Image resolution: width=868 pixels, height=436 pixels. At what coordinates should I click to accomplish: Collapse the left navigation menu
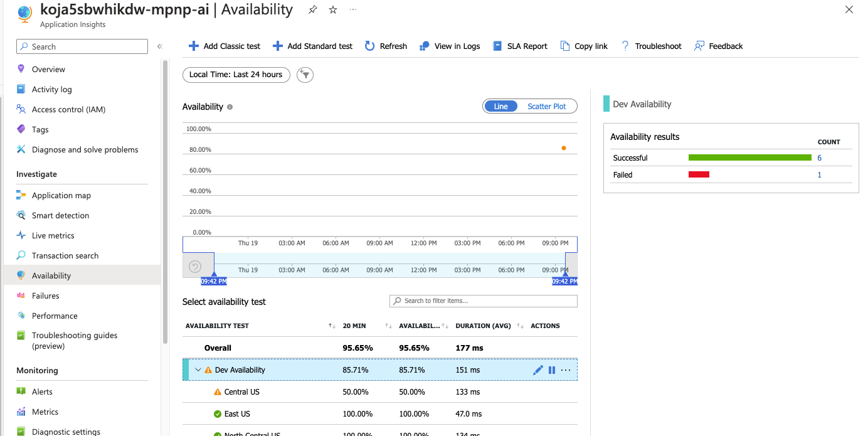tap(159, 46)
